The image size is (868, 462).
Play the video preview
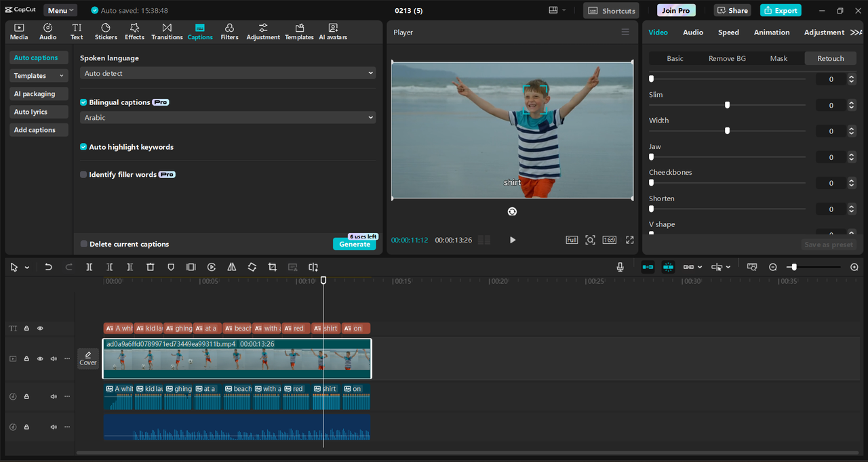(x=512, y=240)
